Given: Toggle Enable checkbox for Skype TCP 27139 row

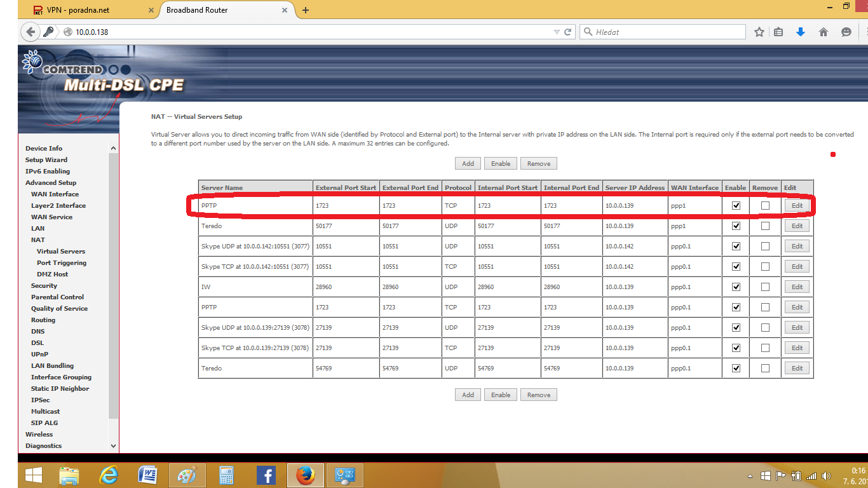Looking at the screenshot, I should (x=736, y=348).
